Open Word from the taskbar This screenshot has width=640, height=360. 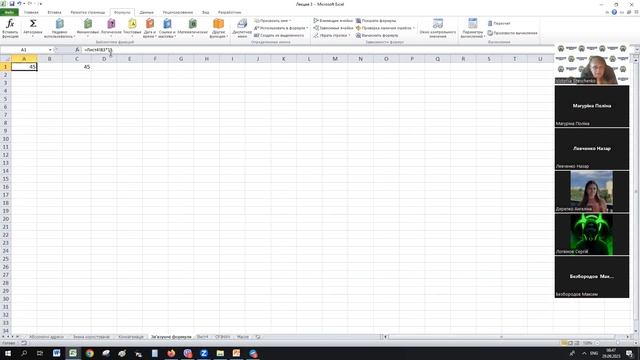point(56,353)
